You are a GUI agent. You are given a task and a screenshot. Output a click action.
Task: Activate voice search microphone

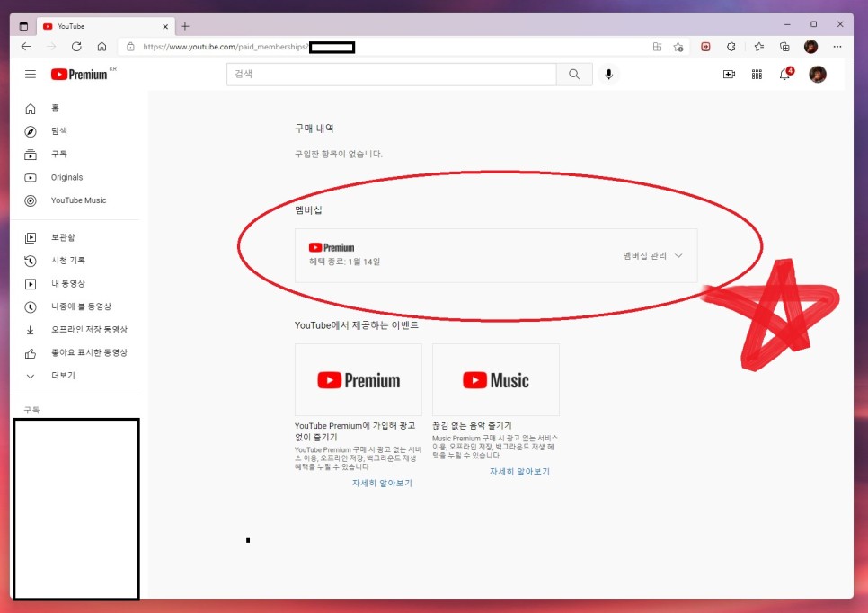608,75
